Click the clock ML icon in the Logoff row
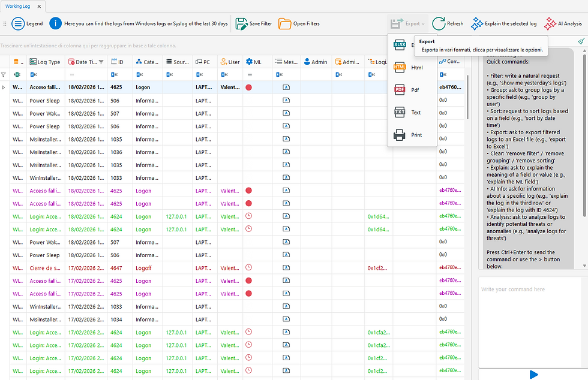This screenshot has height=380, width=588. point(248,267)
